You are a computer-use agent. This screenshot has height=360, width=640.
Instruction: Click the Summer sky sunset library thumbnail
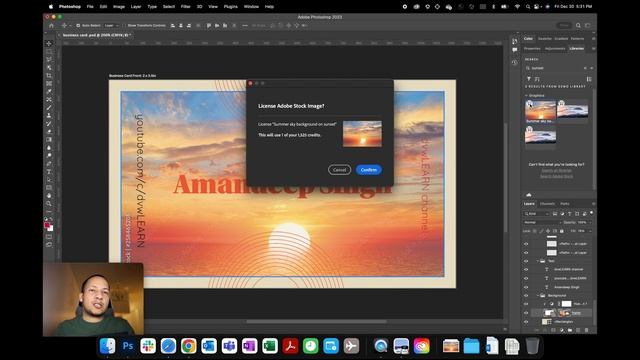[540, 111]
